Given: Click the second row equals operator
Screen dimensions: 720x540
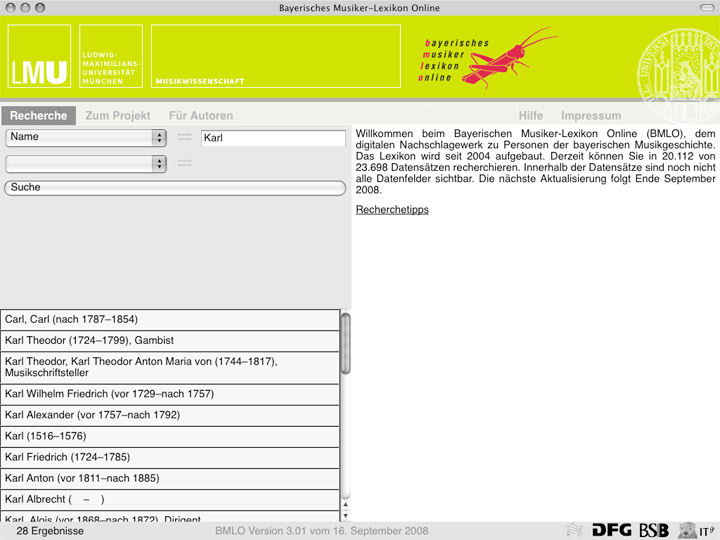Looking at the screenshot, I should [x=184, y=163].
